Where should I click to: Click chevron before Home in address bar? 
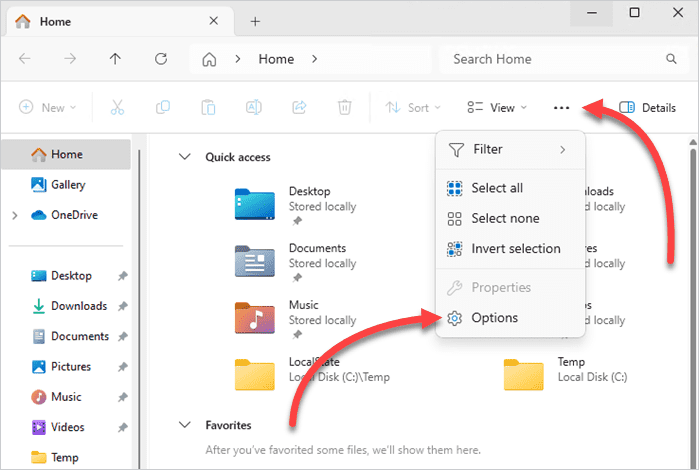pyautogui.click(x=238, y=59)
